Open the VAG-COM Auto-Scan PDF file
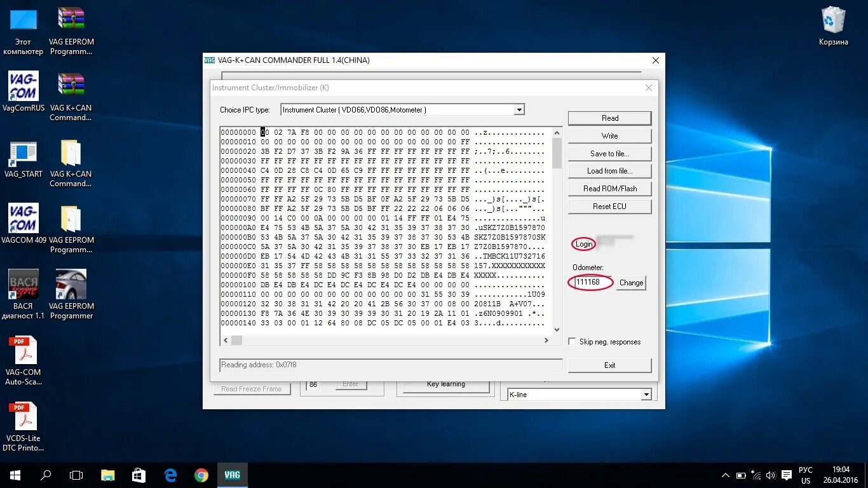 click(x=24, y=361)
